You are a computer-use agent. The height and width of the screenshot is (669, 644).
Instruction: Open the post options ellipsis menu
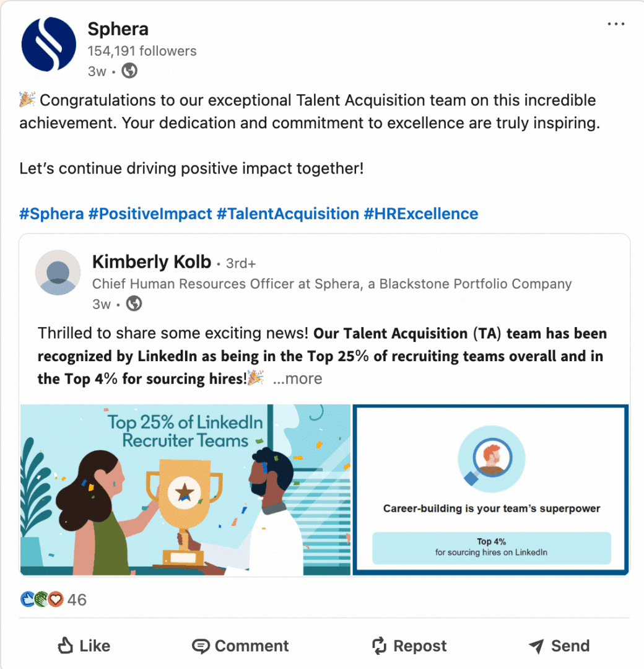(616, 23)
